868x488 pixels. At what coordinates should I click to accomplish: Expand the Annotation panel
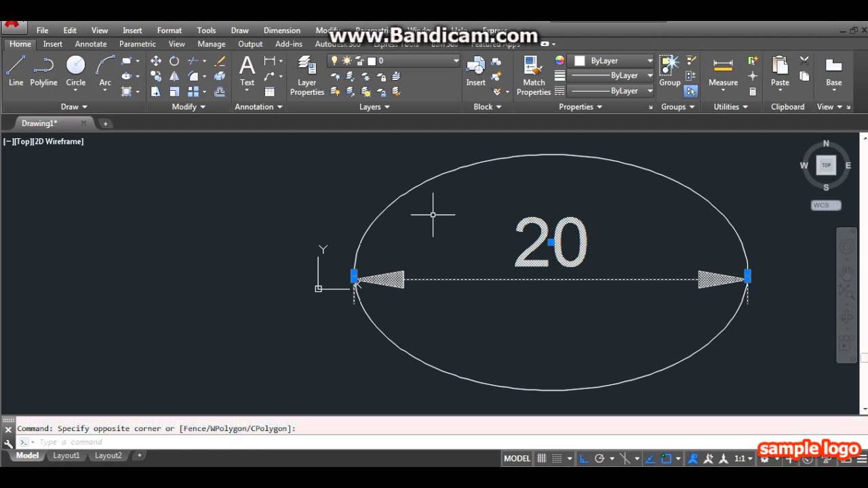point(258,106)
